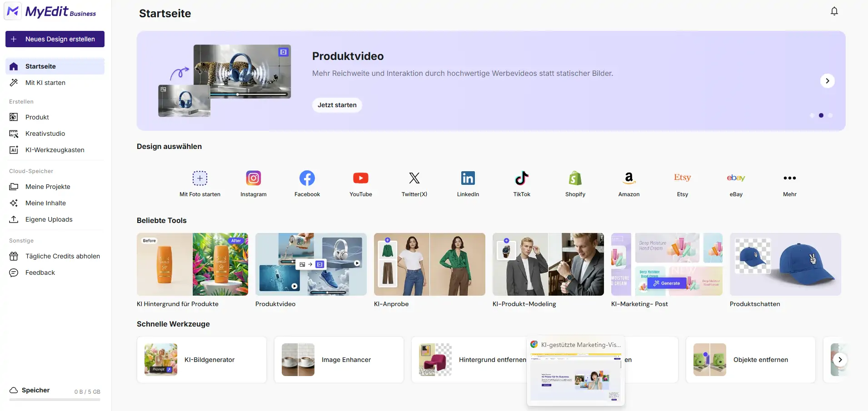Image resolution: width=868 pixels, height=411 pixels.
Task: Switch to the first banner slide dot
Action: coord(812,115)
